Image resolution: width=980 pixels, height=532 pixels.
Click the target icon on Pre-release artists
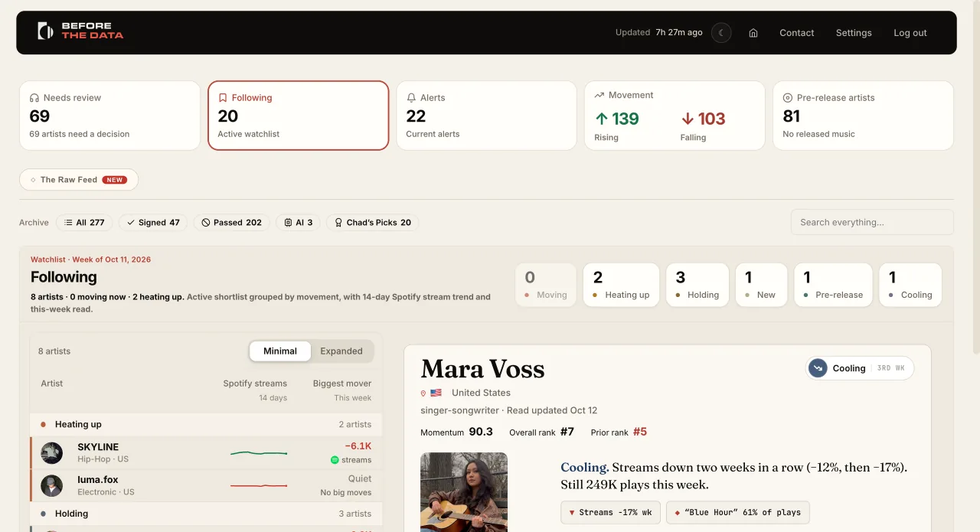click(788, 98)
